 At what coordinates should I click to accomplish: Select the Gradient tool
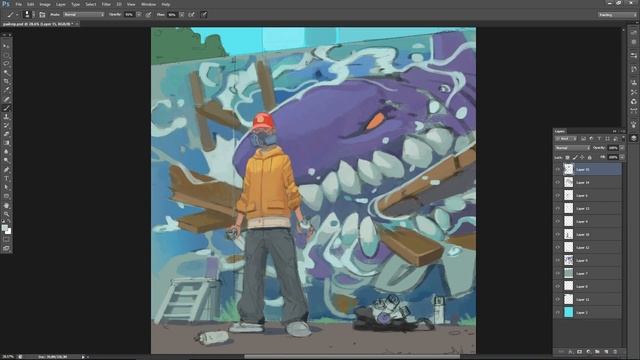click(6, 143)
